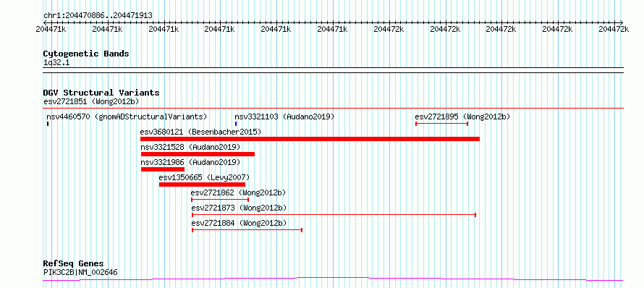Click the black nsv4460570 gnomAD marker

point(48,124)
